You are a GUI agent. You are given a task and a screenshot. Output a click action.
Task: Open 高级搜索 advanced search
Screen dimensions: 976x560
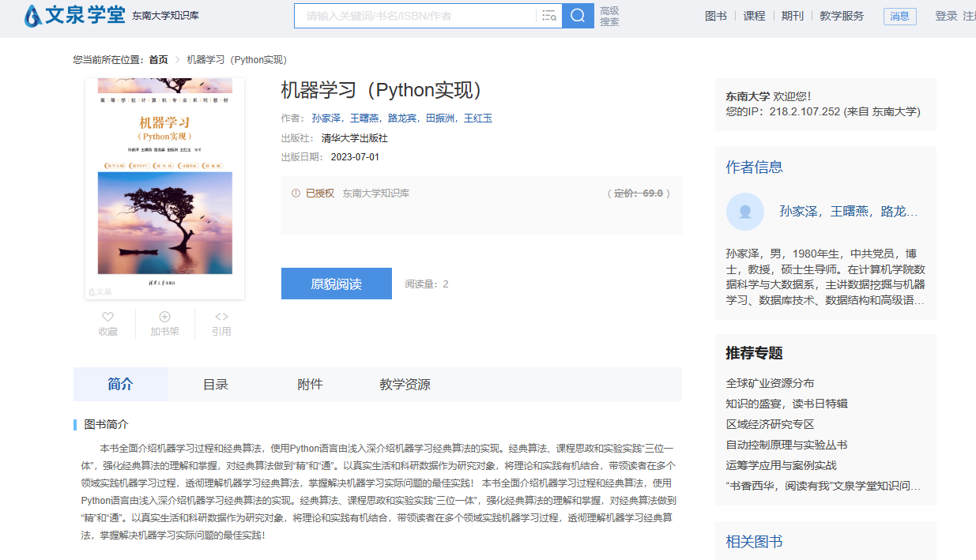coord(609,16)
